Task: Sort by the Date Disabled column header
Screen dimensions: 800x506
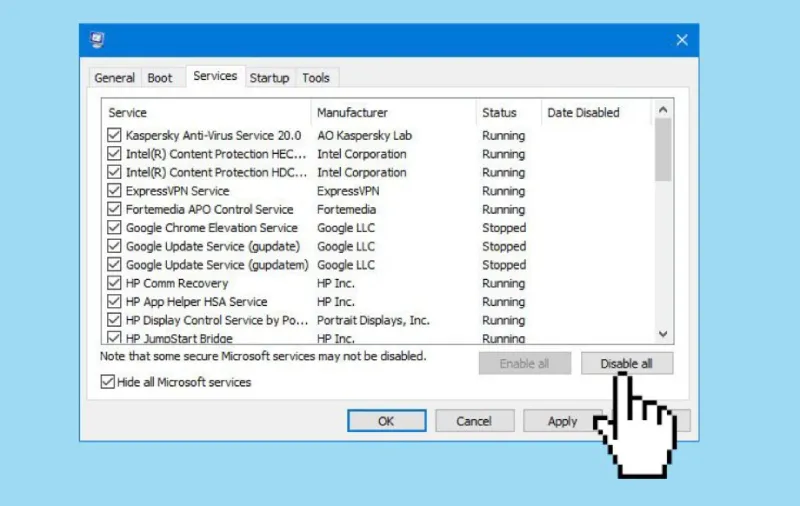Action: pyautogui.click(x=596, y=112)
